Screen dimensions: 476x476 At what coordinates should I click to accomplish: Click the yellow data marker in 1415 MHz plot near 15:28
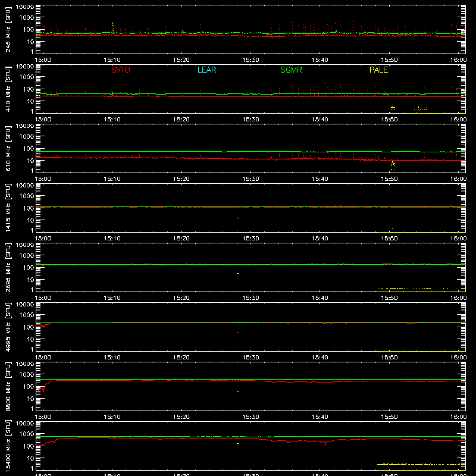click(237, 218)
